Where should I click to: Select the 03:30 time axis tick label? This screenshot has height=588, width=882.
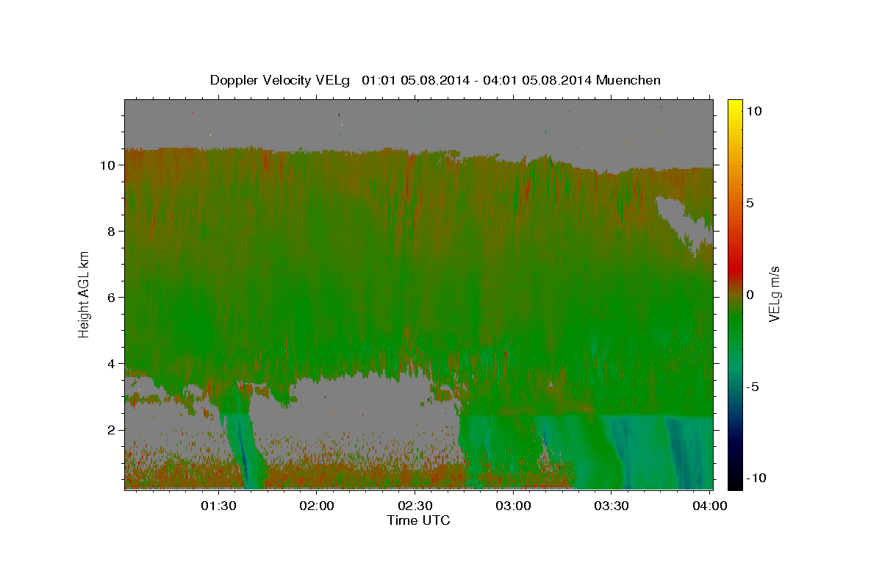[612, 506]
